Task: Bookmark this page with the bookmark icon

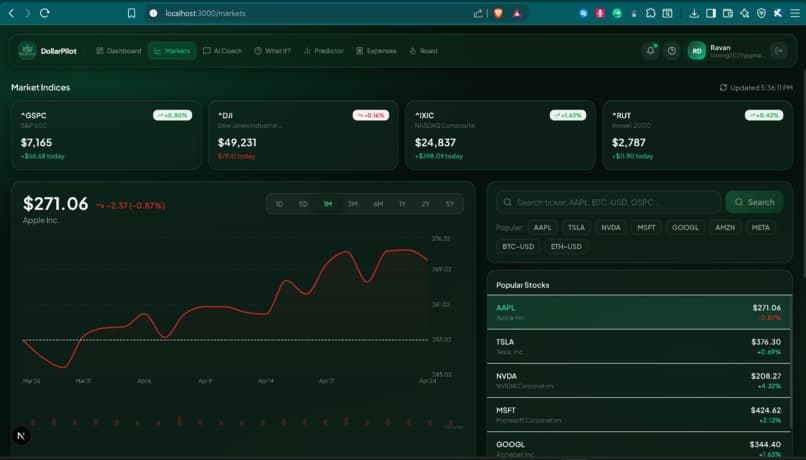Action: 132,13
